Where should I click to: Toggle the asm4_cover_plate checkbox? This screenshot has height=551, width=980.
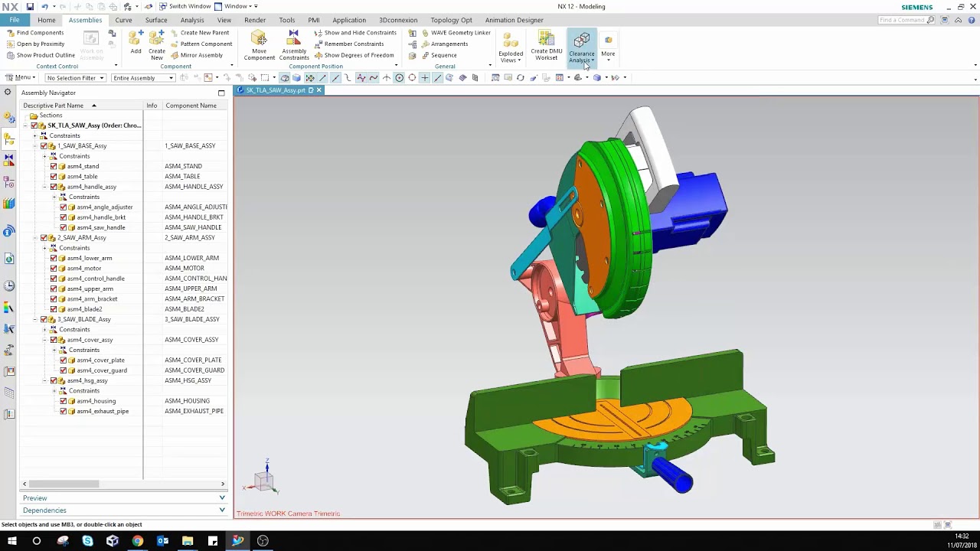click(64, 360)
